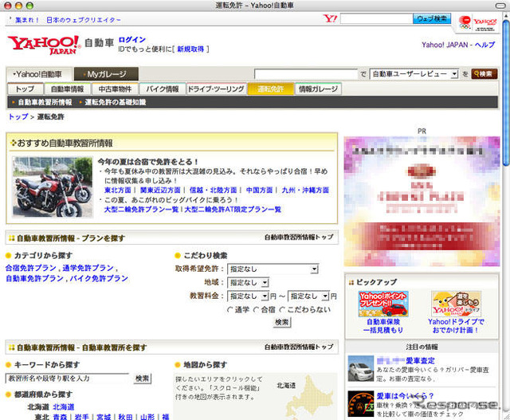Click the 教習所名や最寄り駅を入力 keyword field
The image size is (510, 420).
click(67, 379)
